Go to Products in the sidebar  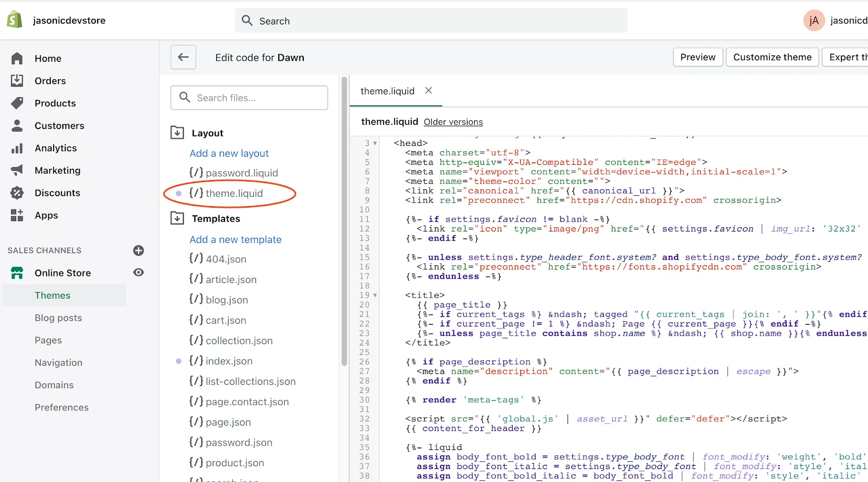click(x=55, y=103)
